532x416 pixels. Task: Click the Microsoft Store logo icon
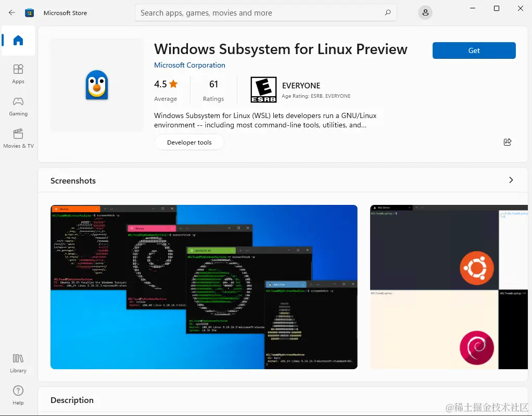point(30,13)
